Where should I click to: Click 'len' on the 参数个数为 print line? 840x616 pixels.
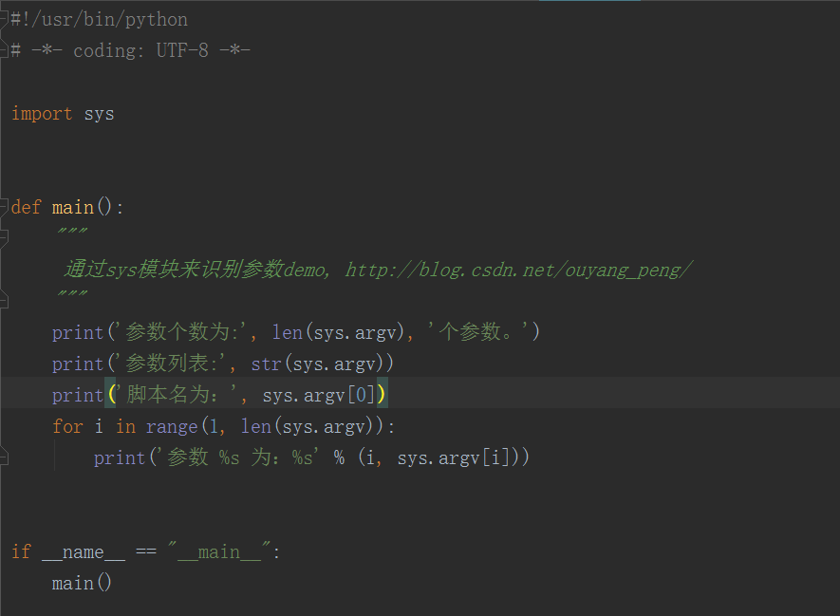click(288, 332)
